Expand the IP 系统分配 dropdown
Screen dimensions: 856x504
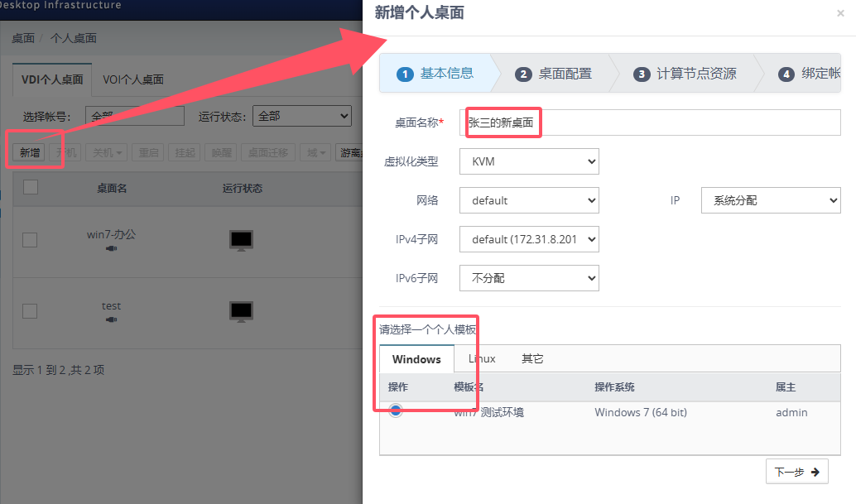tap(770, 200)
